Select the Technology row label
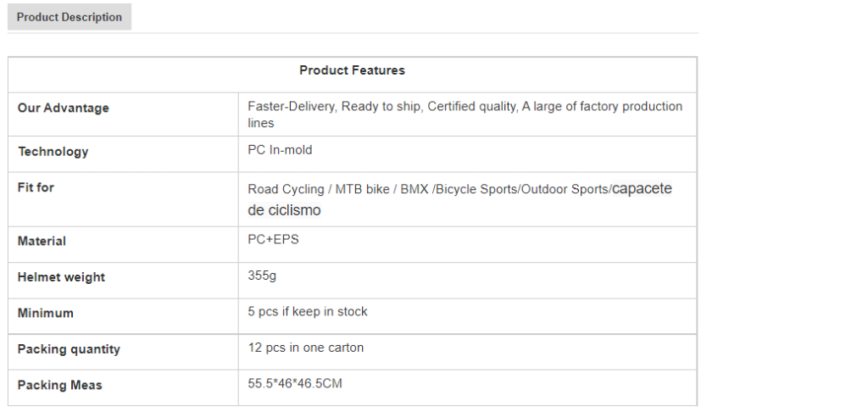Image resolution: width=868 pixels, height=412 pixels. 53,151
